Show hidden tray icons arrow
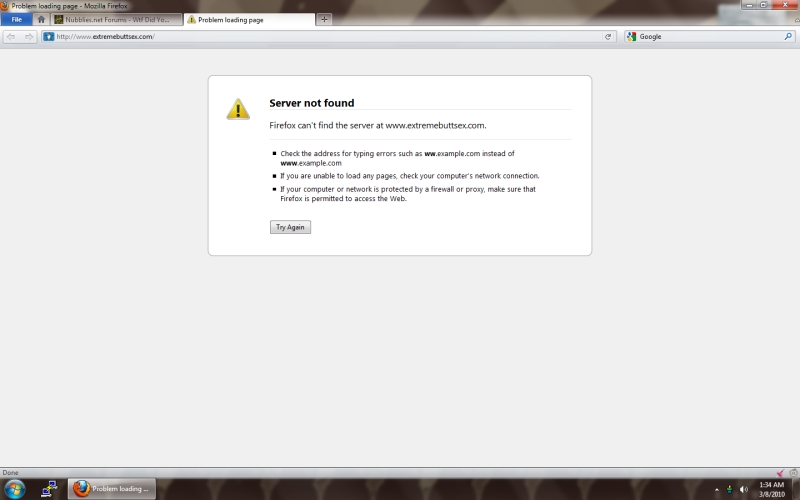Image resolution: width=800 pixels, height=500 pixels. 717,490
